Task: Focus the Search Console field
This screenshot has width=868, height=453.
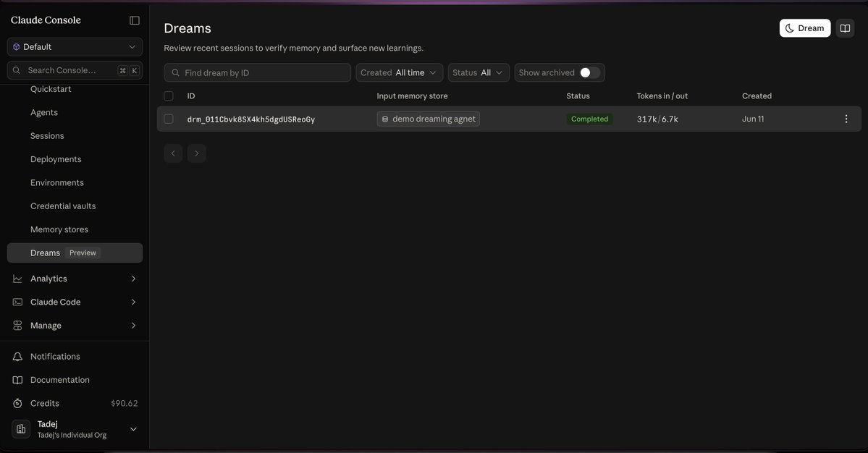Action: point(75,70)
